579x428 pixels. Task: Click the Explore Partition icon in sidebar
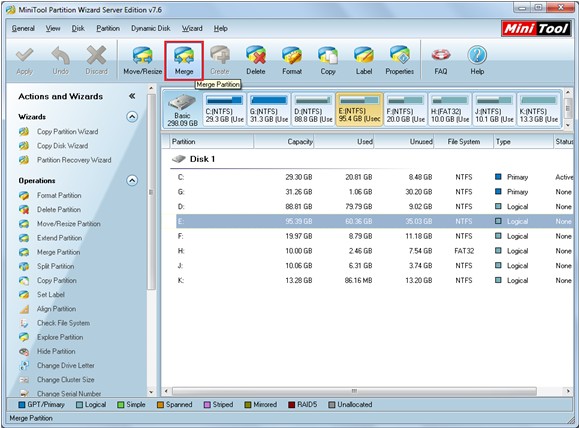(x=24, y=337)
